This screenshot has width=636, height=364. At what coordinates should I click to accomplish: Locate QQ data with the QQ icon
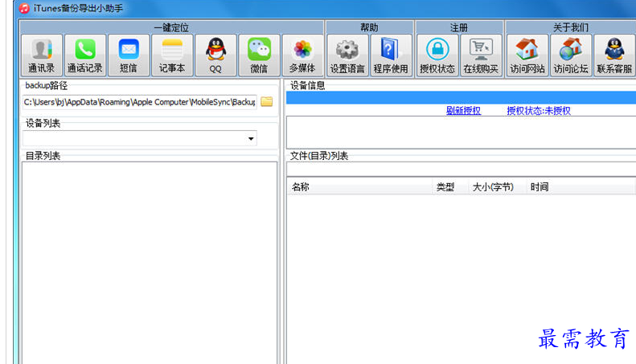click(215, 55)
